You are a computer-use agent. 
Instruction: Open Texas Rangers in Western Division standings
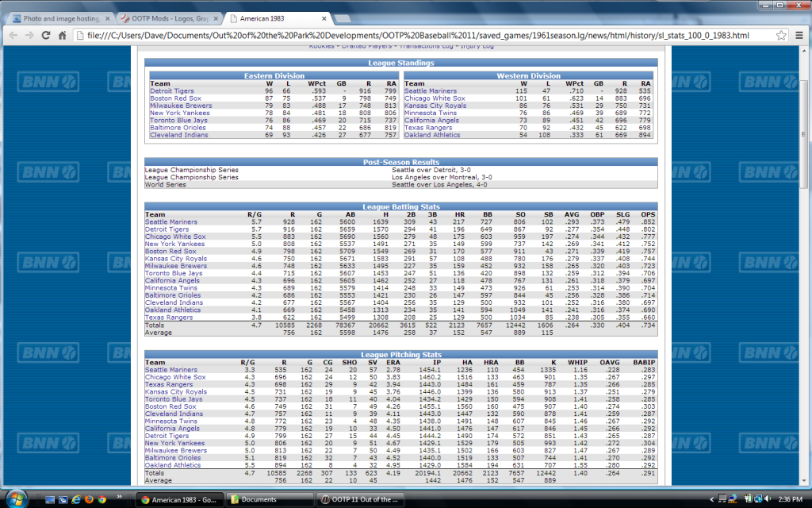427,128
